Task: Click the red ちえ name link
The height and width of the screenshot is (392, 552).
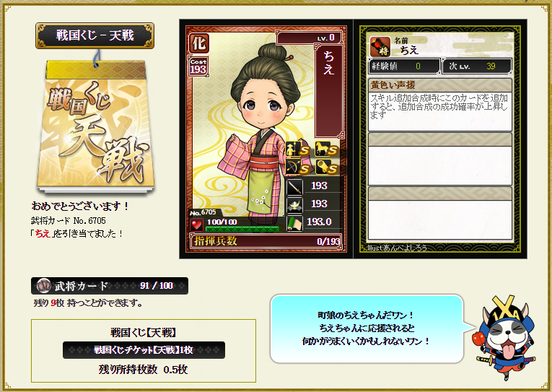Action: (43, 233)
